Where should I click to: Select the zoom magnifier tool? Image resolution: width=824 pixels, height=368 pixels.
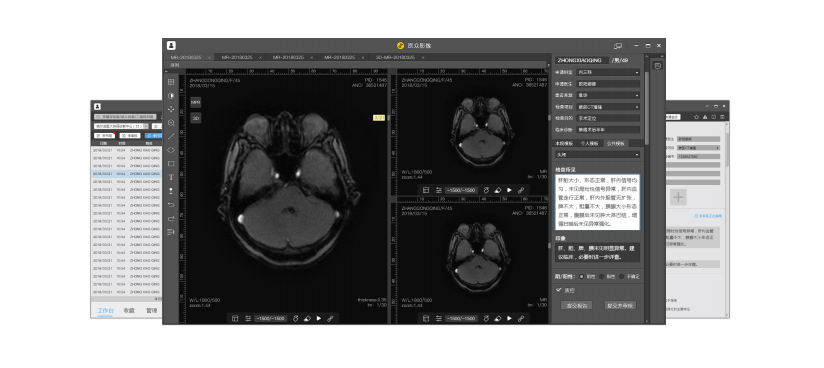[171, 123]
